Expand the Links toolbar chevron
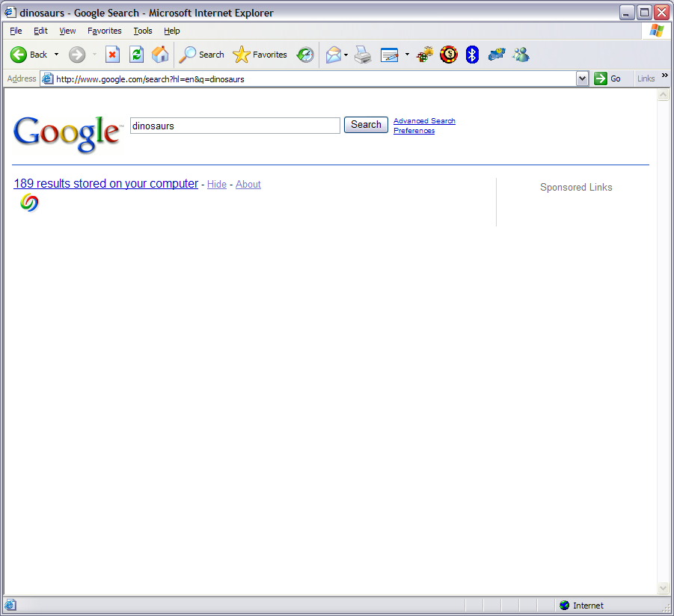The height and width of the screenshot is (616, 674). click(x=664, y=76)
